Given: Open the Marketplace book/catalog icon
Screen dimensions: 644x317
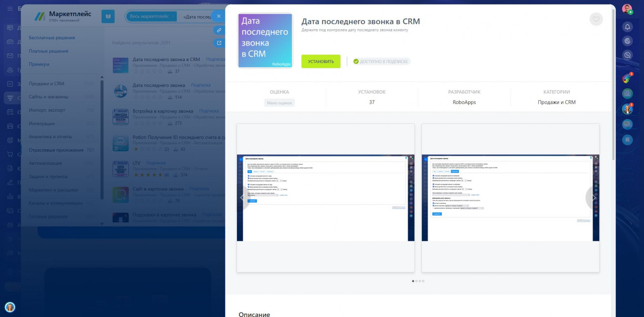Looking at the screenshot, I should click(108, 16).
